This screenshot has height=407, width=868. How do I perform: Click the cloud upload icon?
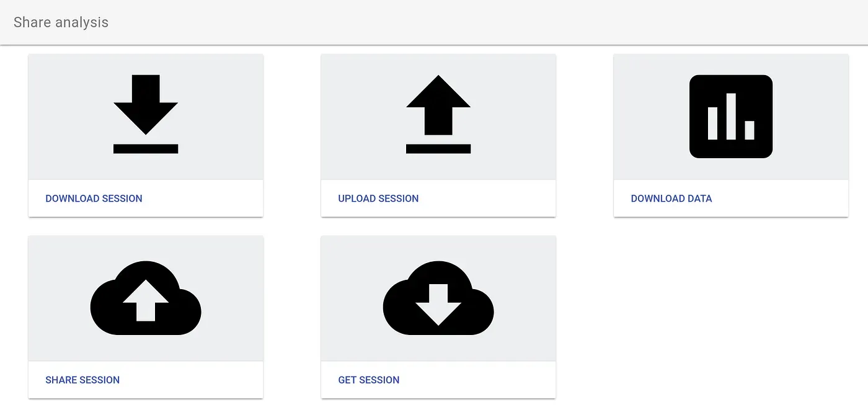146,298
